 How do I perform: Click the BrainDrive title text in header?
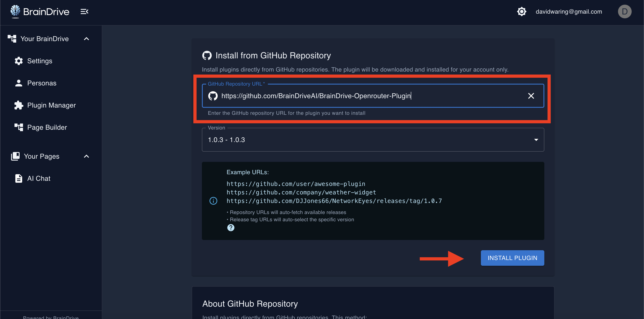point(46,11)
